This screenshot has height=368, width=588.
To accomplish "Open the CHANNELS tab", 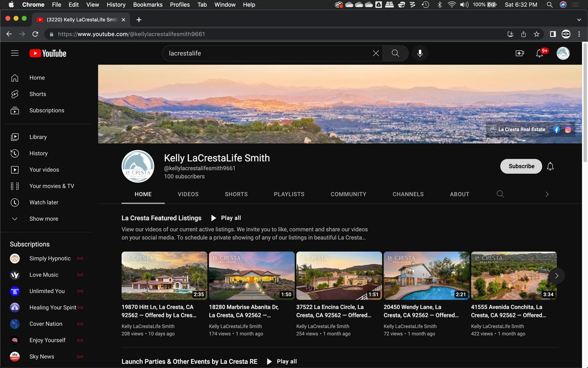I will pos(408,194).
